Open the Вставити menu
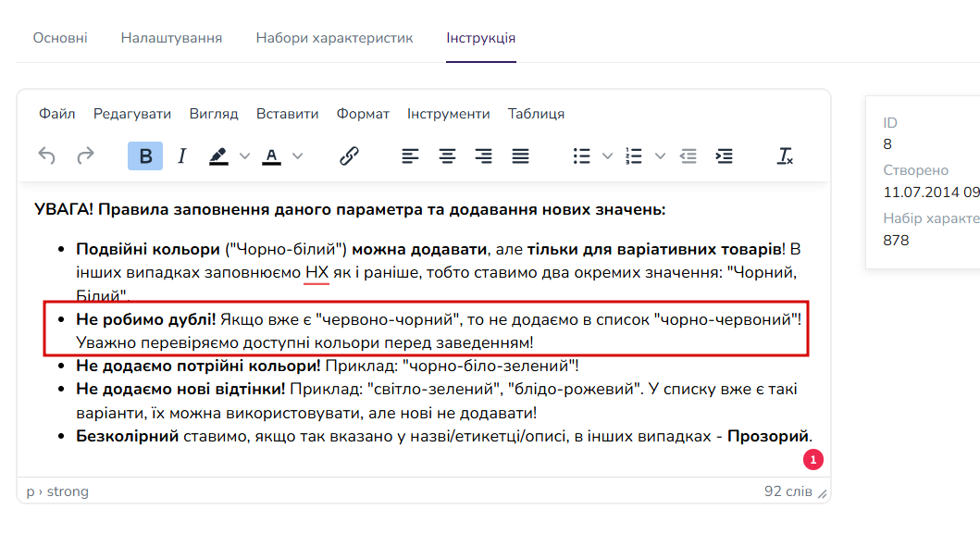The width and height of the screenshot is (980, 534). [x=288, y=114]
